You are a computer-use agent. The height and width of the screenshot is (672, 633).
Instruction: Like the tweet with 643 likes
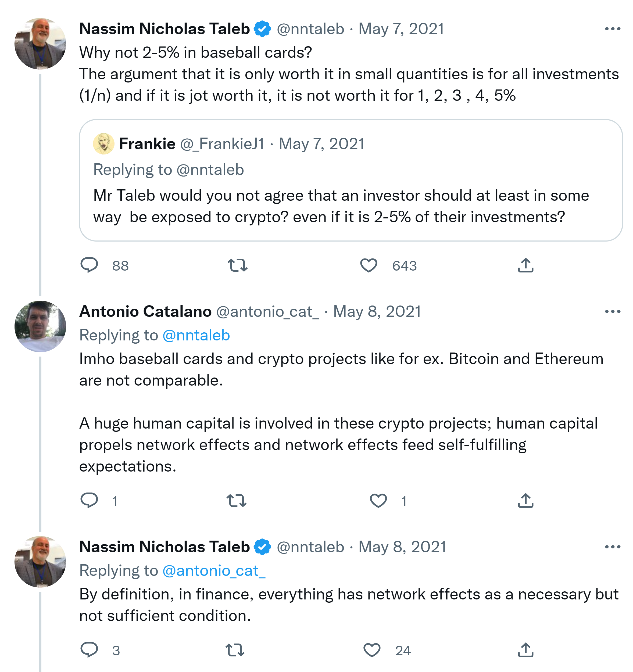pos(369,265)
